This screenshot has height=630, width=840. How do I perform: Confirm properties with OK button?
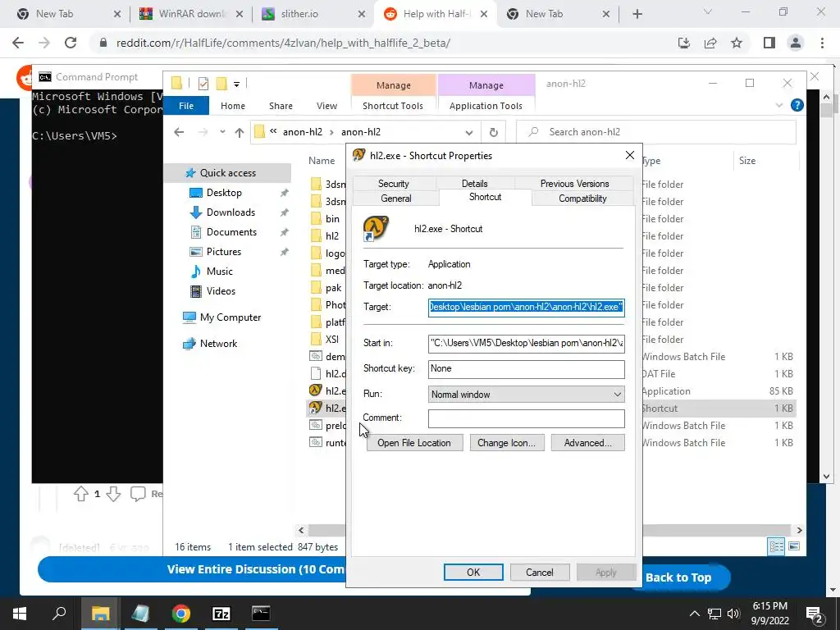tap(473, 572)
